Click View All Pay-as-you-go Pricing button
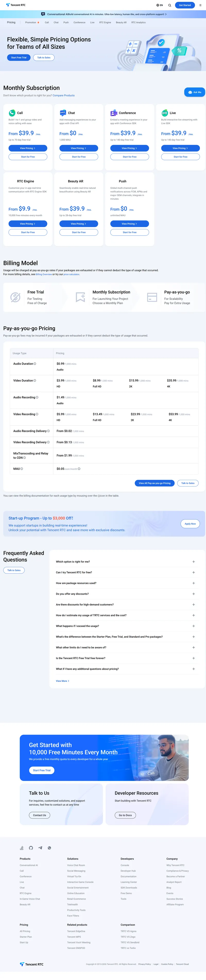Viewport: 206px width, 980px height. 155,483
